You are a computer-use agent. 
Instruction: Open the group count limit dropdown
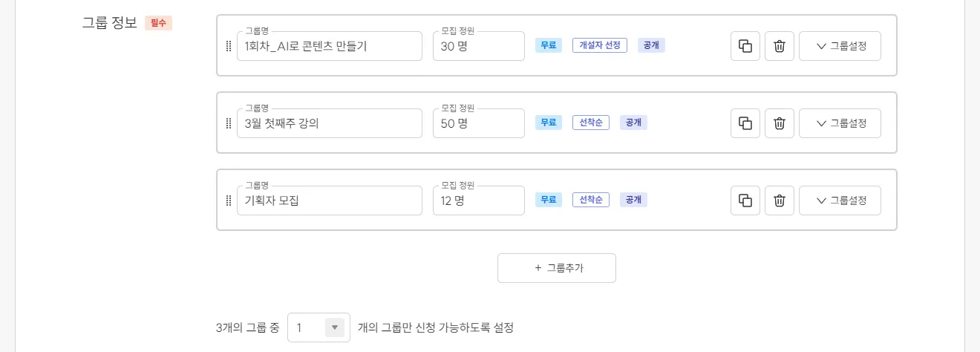(x=318, y=327)
